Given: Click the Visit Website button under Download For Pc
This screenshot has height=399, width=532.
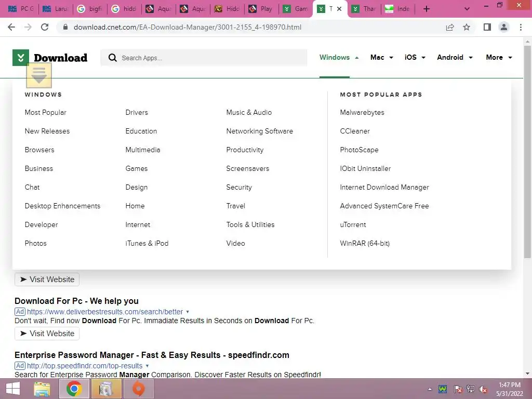Looking at the screenshot, I should point(47,334).
